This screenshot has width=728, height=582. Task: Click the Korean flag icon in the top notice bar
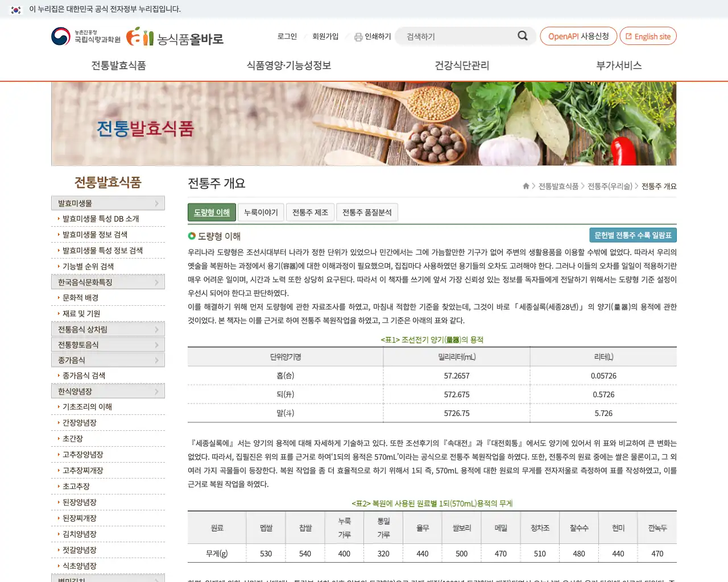14,10
